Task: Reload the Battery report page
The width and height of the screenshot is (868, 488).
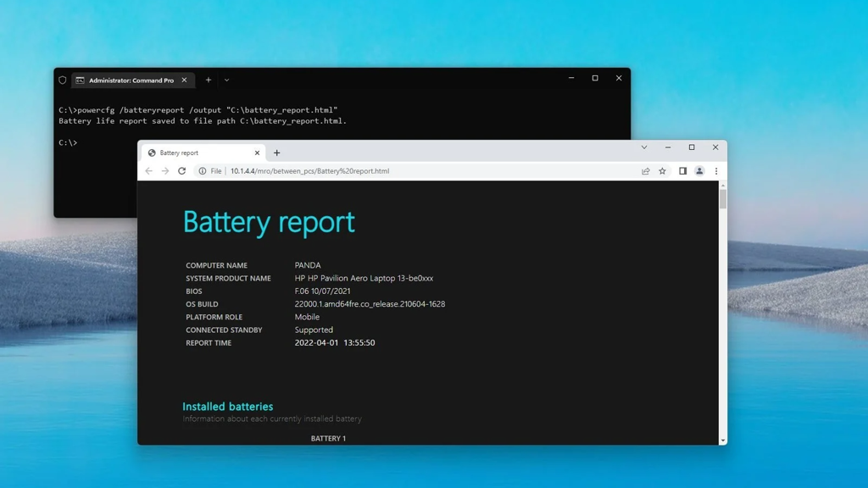Action: [x=181, y=171]
